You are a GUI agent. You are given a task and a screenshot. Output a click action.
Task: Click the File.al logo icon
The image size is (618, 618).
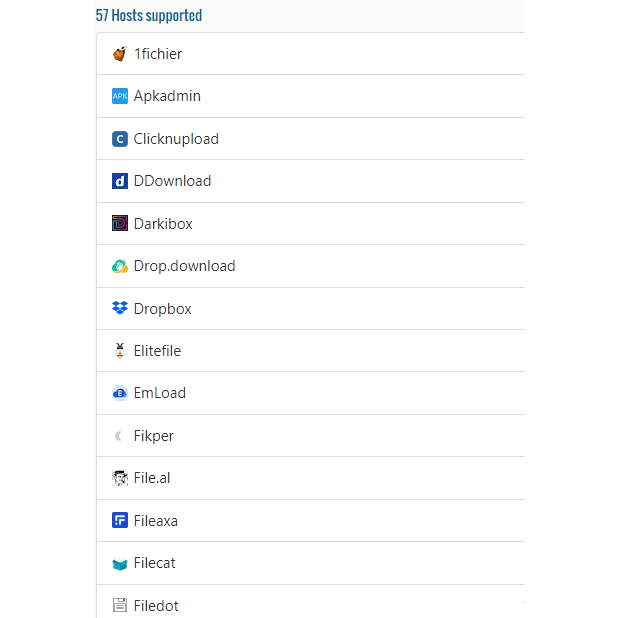(x=120, y=478)
